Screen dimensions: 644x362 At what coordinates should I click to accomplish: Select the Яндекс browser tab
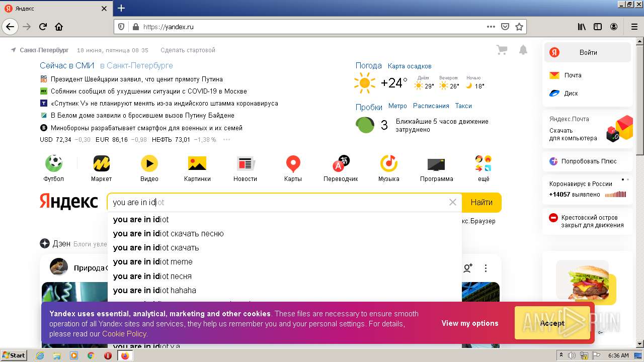(56, 9)
